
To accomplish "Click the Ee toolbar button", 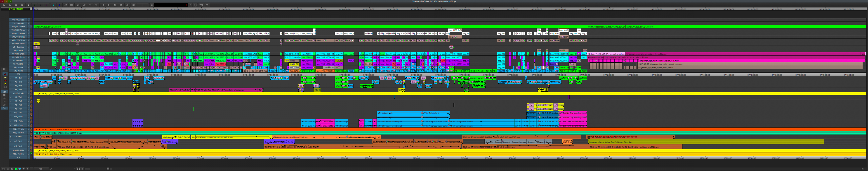I will [4, 5].
